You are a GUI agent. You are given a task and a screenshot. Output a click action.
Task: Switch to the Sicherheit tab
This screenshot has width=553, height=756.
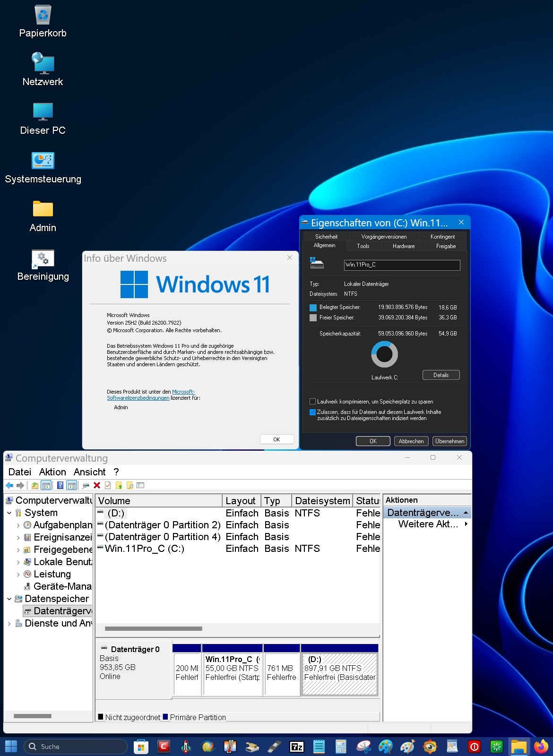tap(326, 236)
